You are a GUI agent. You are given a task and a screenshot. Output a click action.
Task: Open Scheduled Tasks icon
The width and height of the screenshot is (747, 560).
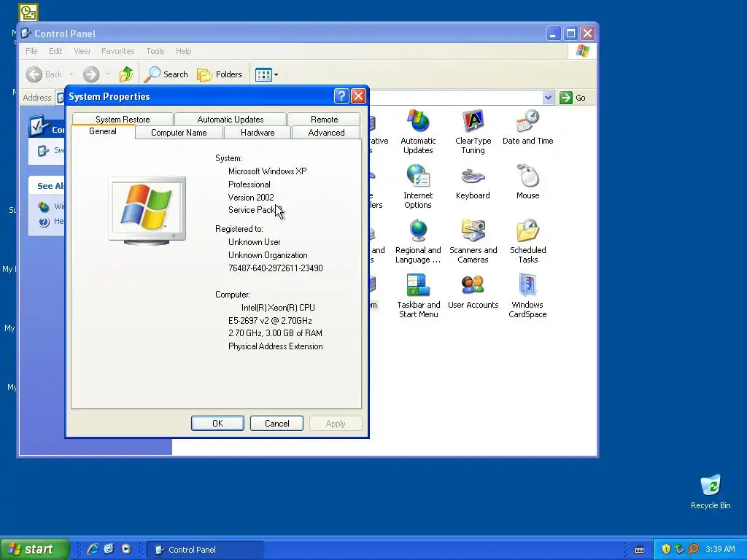pos(527,241)
